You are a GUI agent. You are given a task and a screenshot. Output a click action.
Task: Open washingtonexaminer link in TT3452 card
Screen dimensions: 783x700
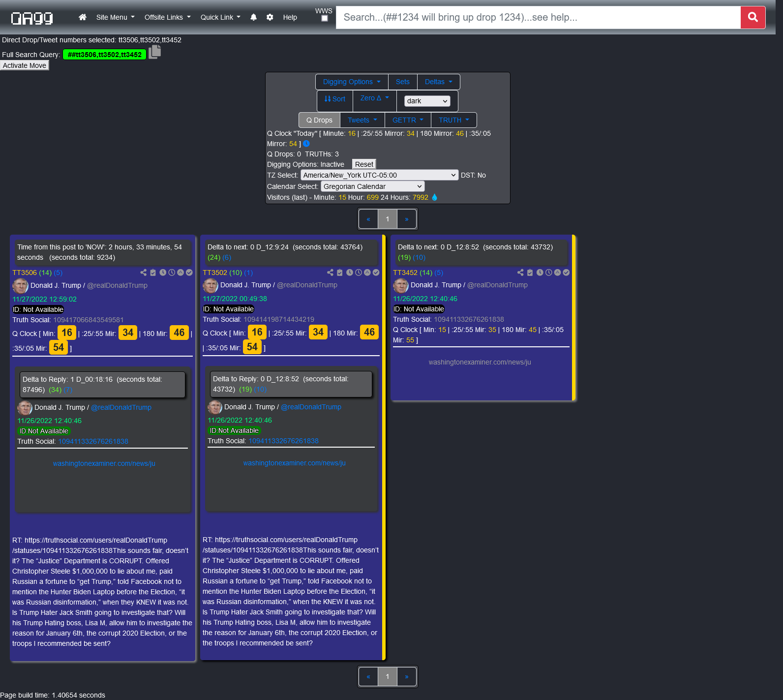pos(480,362)
